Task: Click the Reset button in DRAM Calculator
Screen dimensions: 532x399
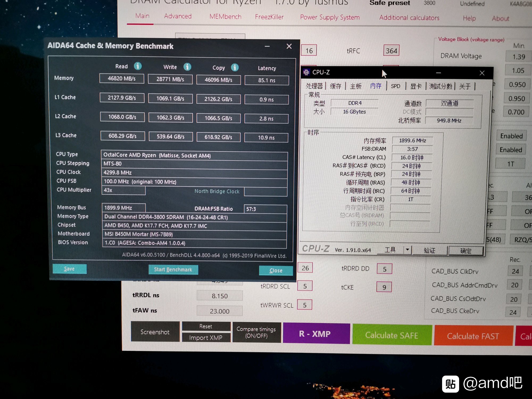Action: click(206, 326)
